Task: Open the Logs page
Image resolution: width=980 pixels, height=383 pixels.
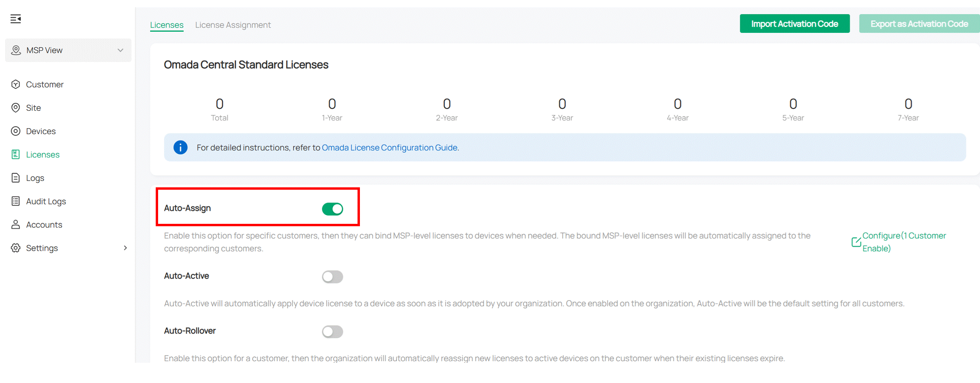Action: click(x=35, y=178)
